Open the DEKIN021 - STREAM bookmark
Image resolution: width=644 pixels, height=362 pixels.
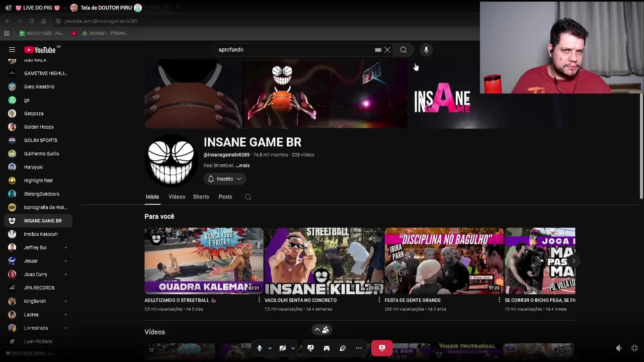105,33
